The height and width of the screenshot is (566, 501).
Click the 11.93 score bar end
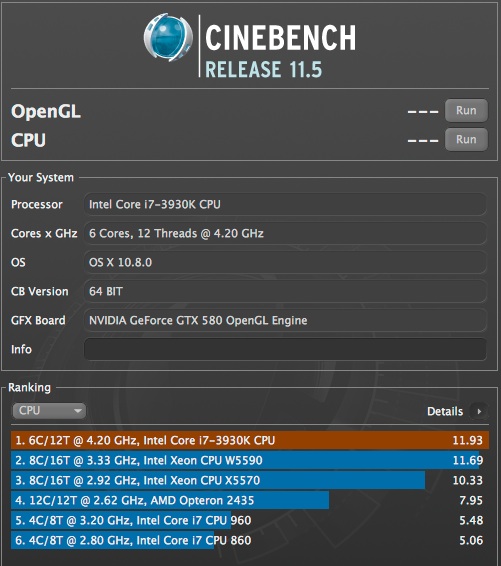coord(467,440)
